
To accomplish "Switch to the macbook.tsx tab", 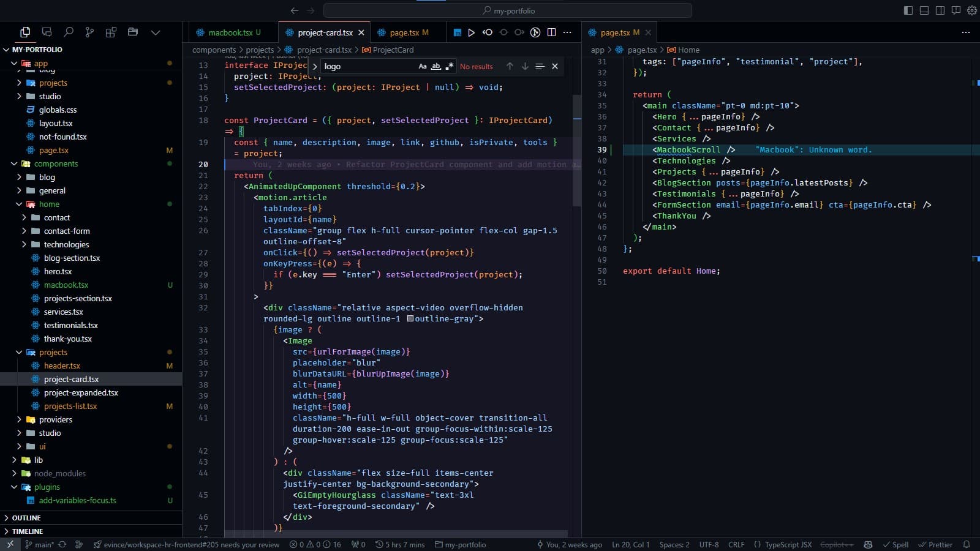I will (233, 32).
